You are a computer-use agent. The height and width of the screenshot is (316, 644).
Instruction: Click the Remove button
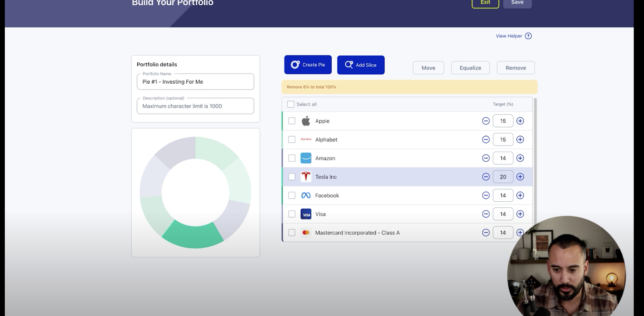(516, 68)
